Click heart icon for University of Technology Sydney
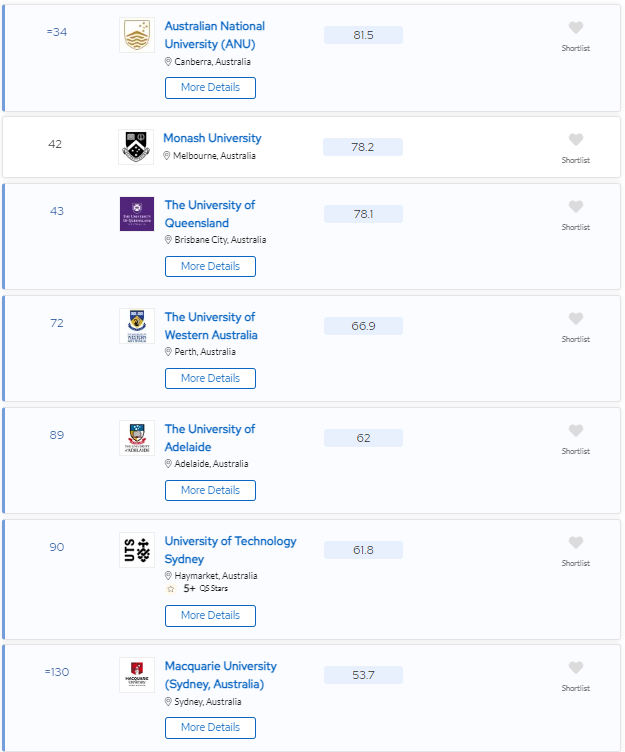 coord(576,542)
